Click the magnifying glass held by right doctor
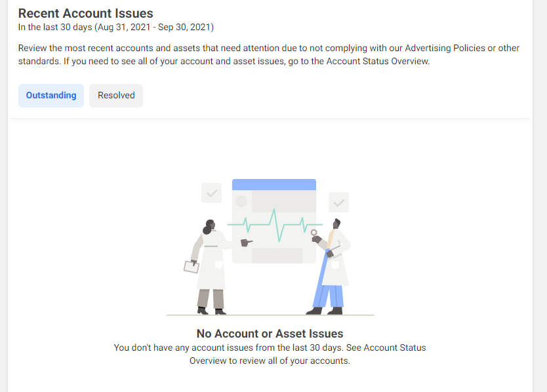This screenshot has width=547, height=392. click(314, 233)
